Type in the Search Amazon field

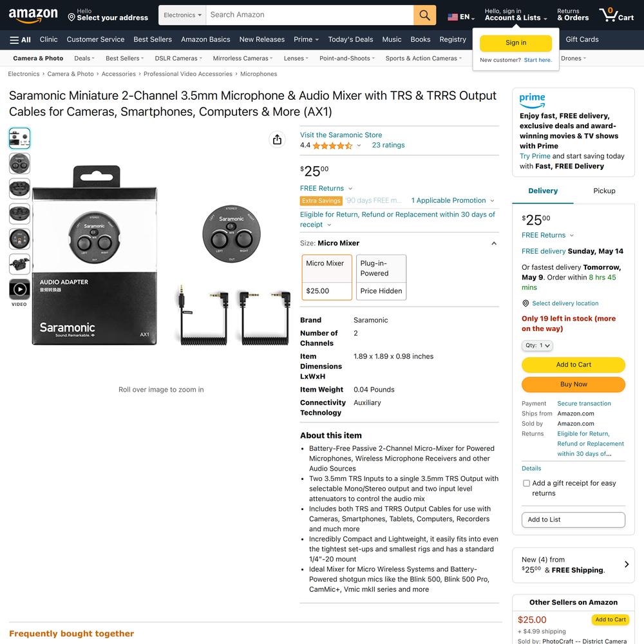coord(310,15)
